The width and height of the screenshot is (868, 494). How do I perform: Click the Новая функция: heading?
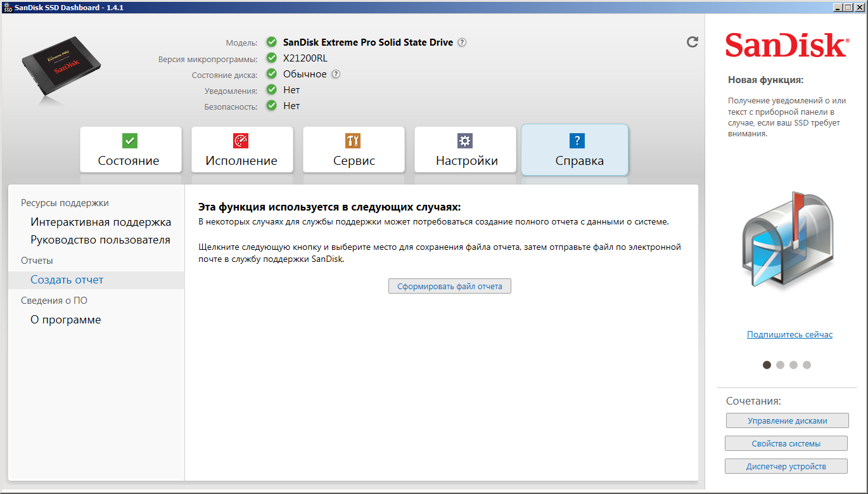[765, 80]
